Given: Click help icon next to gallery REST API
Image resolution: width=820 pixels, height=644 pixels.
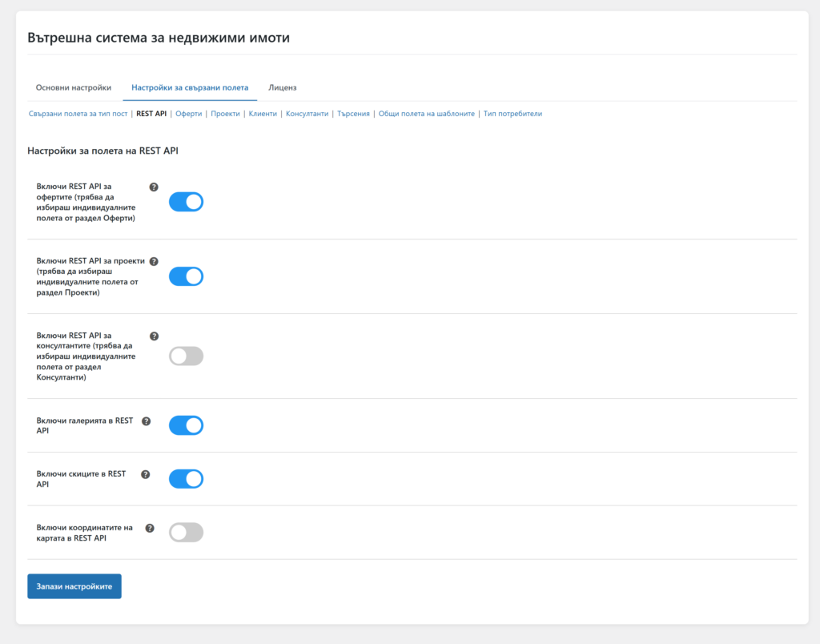Looking at the screenshot, I should tap(146, 421).
